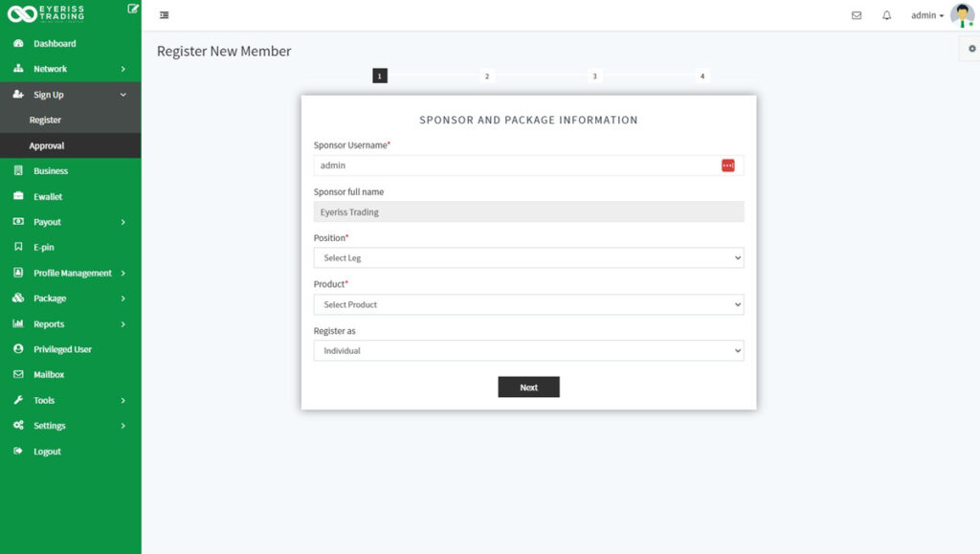Click the Next button
Viewport: 980px width, 554px height.
[x=528, y=388]
